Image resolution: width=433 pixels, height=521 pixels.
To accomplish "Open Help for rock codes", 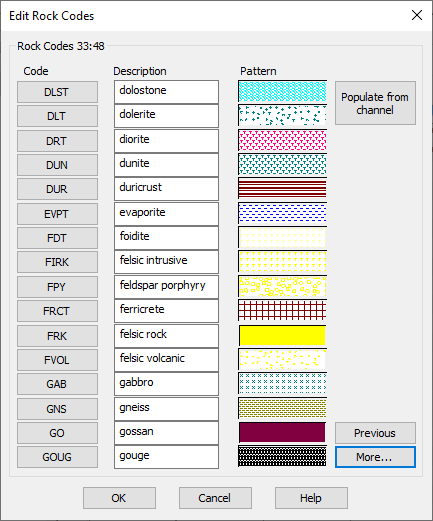I will [x=311, y=498].
